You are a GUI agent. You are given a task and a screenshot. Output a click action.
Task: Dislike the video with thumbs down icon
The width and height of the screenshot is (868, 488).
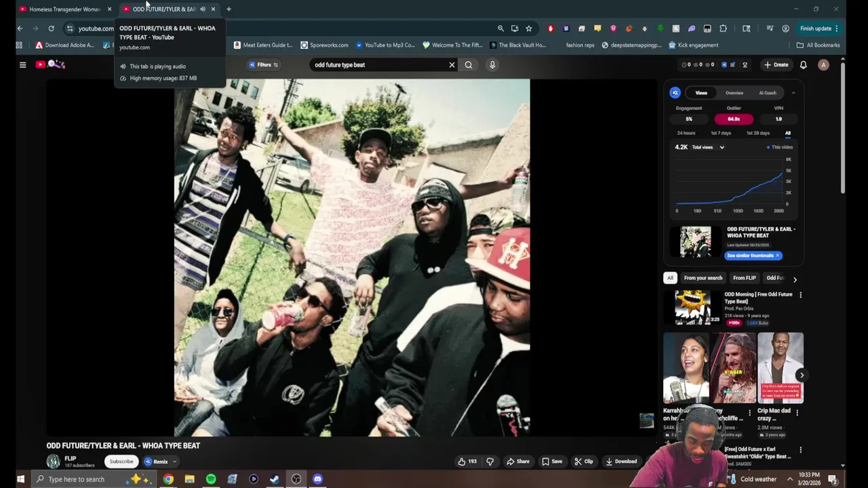(x=490, y=462)
